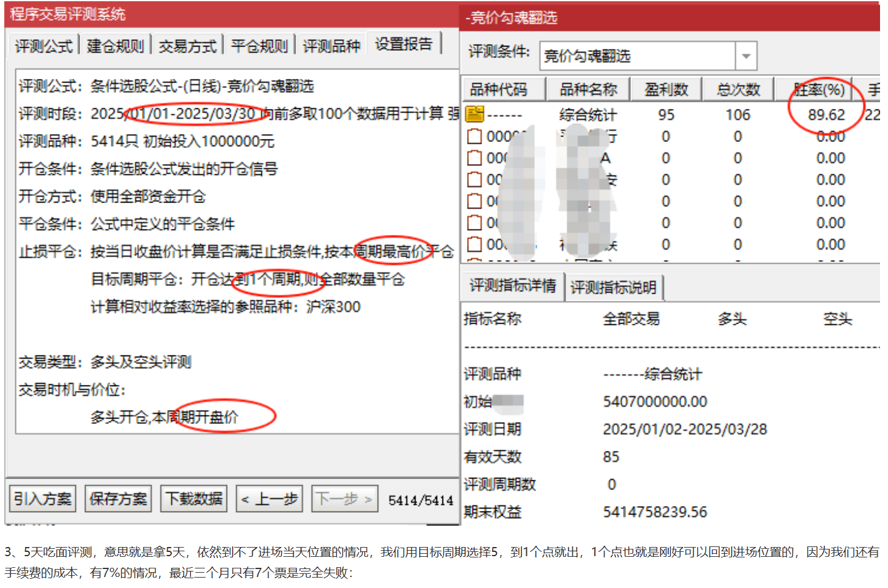
Task: Click the 引入方案 button
Action: (x=42, y=498)
